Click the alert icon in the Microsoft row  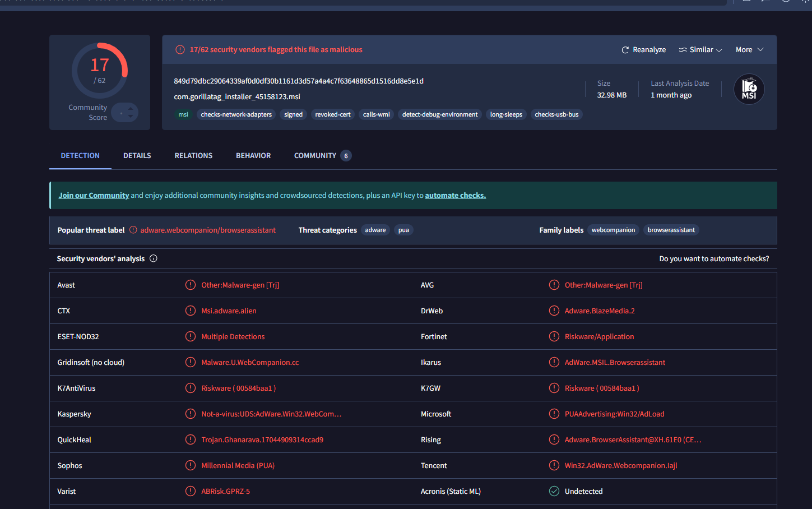click(554, 414)
